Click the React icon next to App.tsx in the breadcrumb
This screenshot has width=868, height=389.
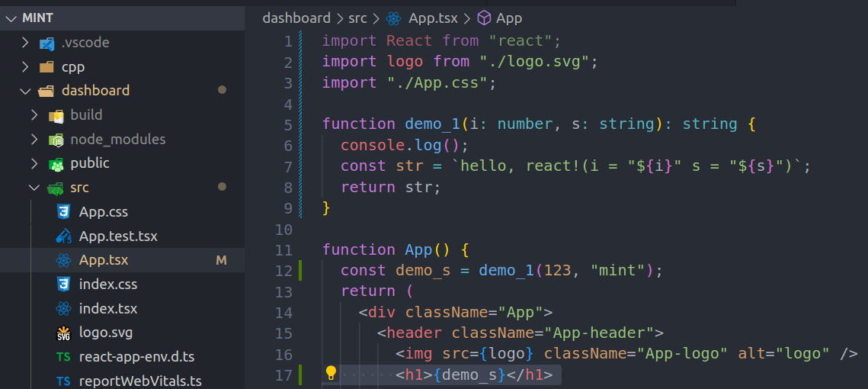393,19
